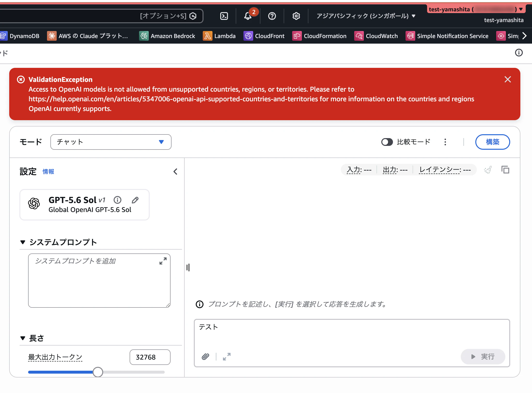Image resolution: width=532 pixels, height=393 pixels.
Task: Open the region selector アジアパシフィック (シンガポール)
Action: (366, 16)
